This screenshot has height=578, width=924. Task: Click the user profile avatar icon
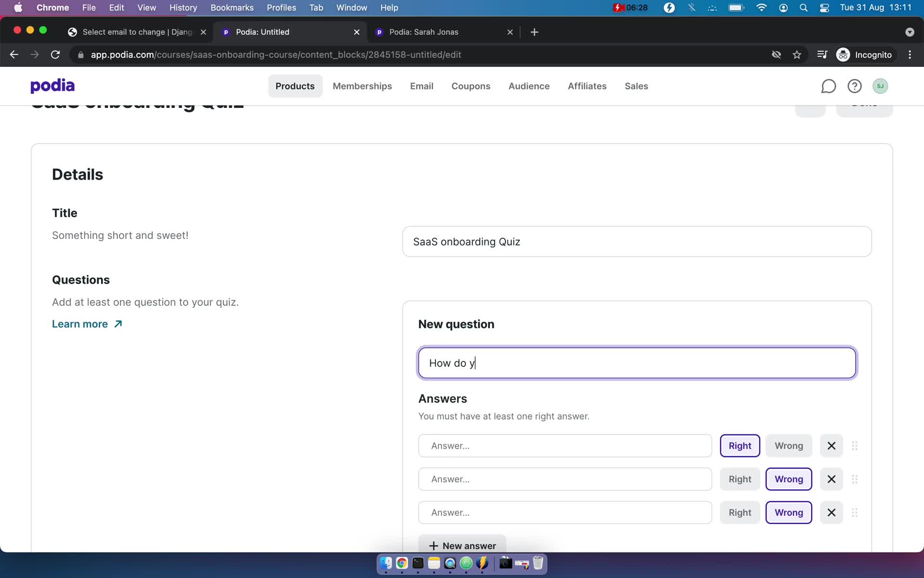[881, 86]
